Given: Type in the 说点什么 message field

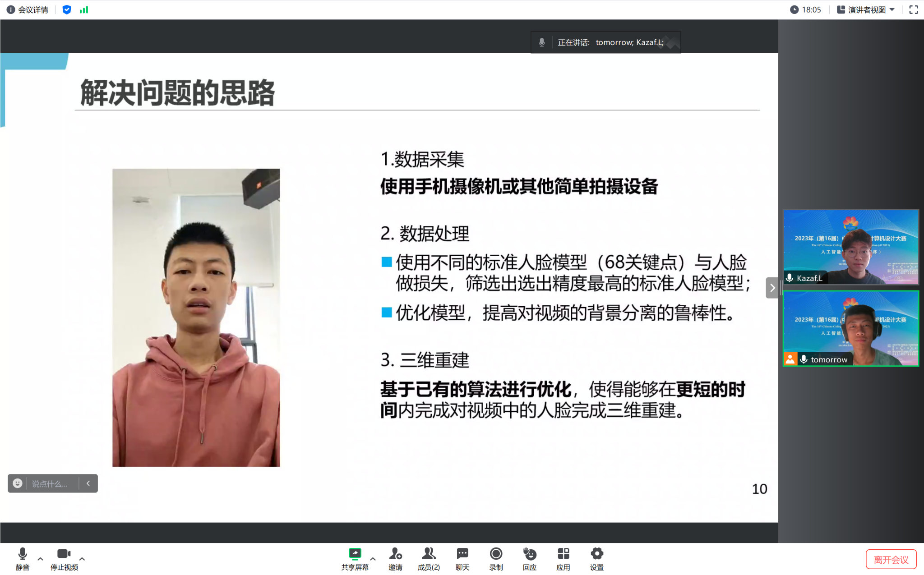Looking at the screenshot, I should (51, 483).
